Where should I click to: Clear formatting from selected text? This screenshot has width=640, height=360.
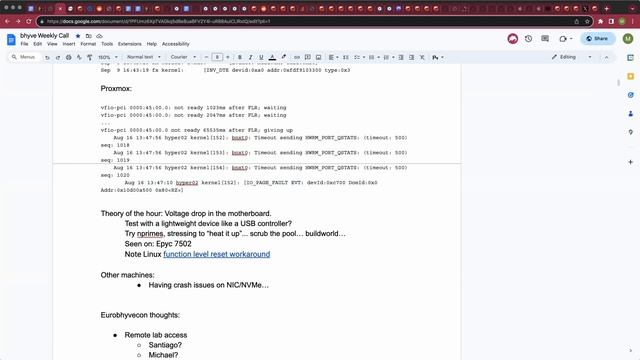coord(422,58)
